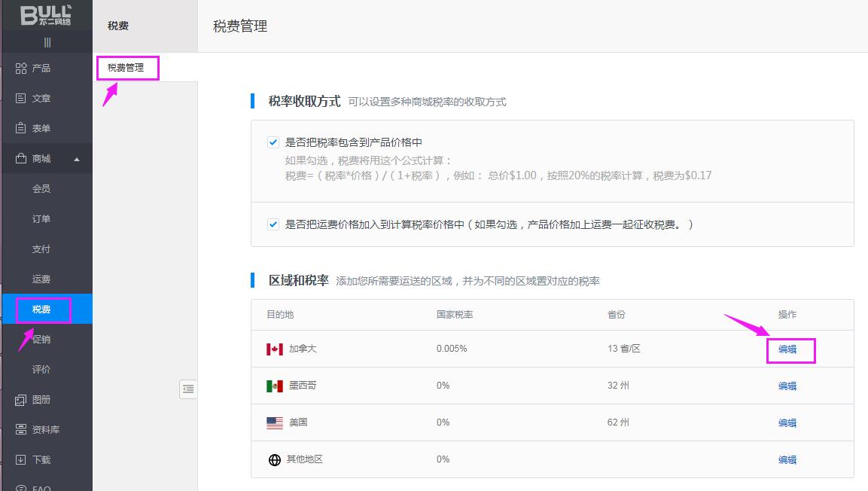The width and height of the screenshot is (868, 491).
Task: Toggle shipping price included in tax checkbox
Action: pyautogui.click(x=273, y=224)
